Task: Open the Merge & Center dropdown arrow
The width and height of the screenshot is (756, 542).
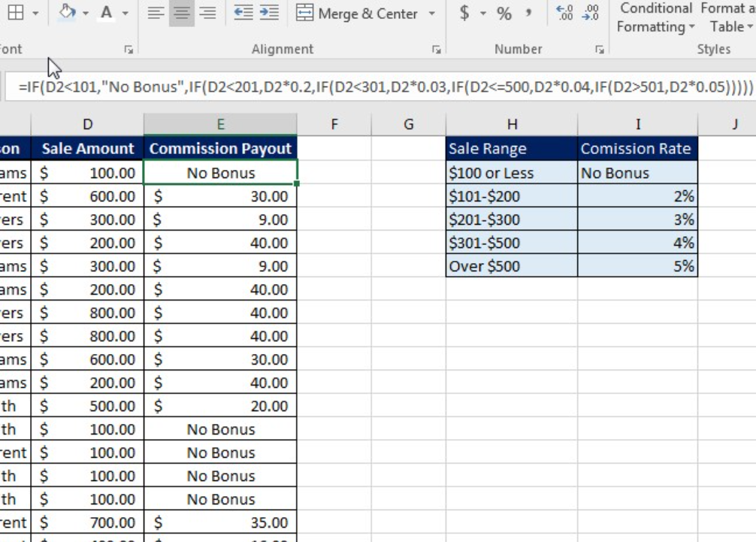Action: [431, 14]
